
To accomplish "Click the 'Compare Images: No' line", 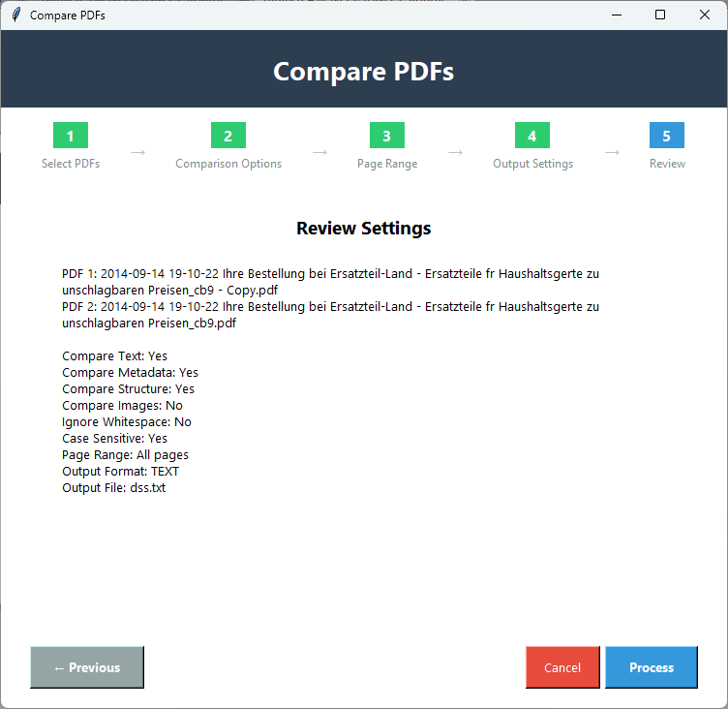I will [122, 406].
